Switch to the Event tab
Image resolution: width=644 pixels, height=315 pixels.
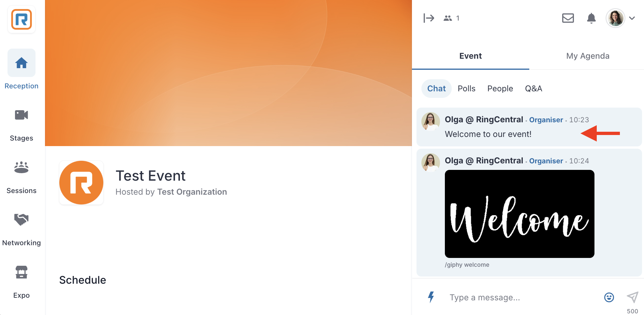pyautogui.click(x=470, y=56)
